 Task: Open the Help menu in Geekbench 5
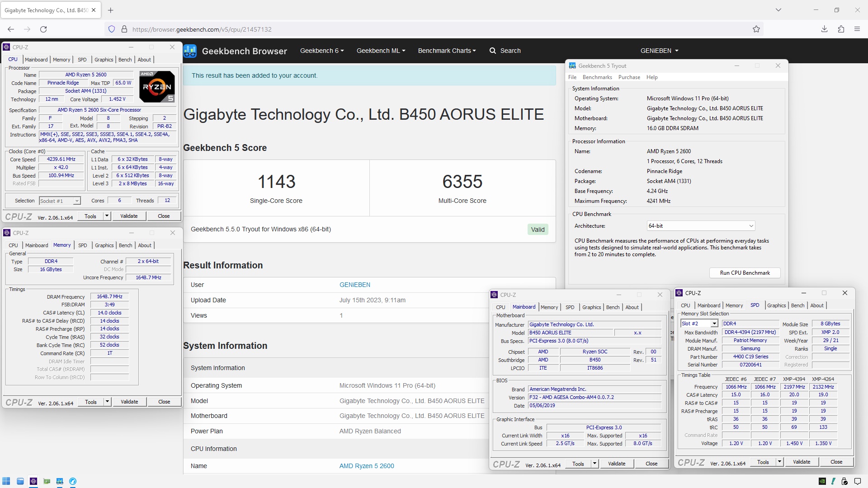[x=652, y=77]
